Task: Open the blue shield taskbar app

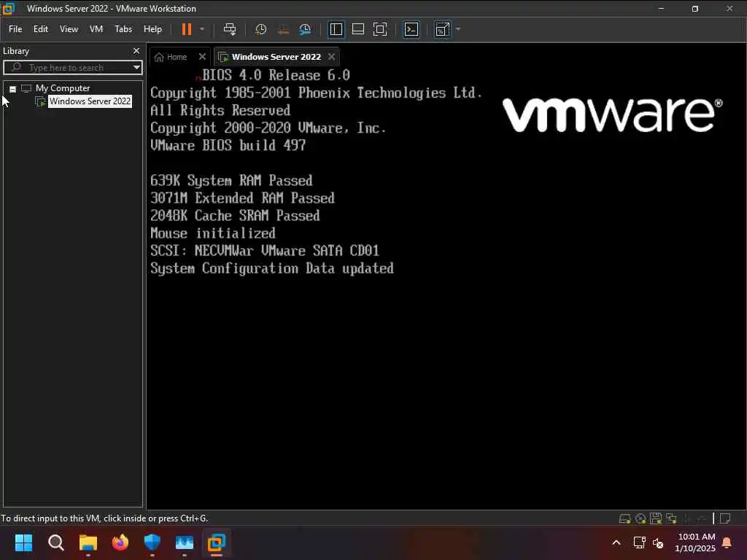Action: [x=152, y=542]
